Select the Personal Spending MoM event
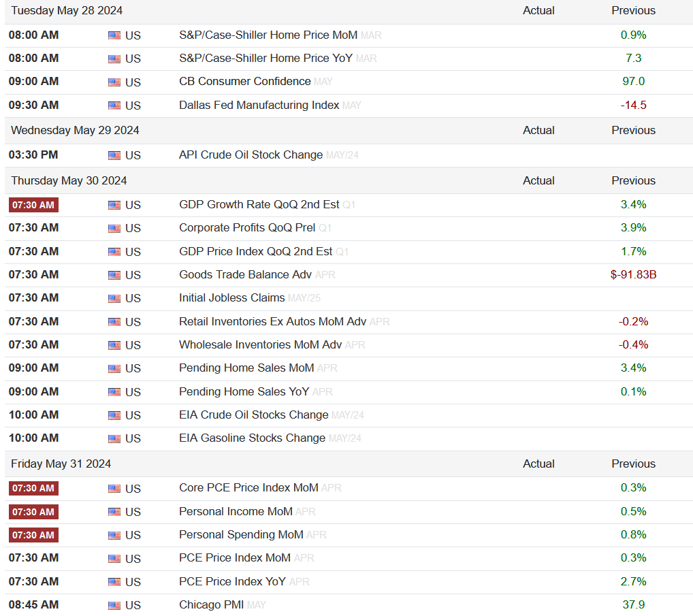The height and width of the screenshot is (616, 693). (241, 535)
